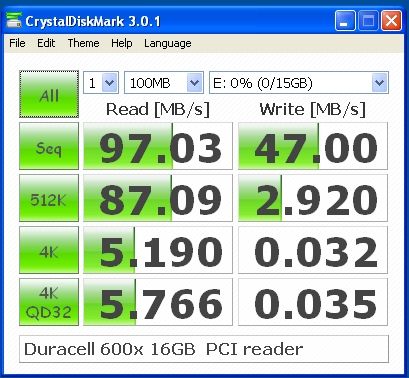409x378 pixels.
Task: Open the Help menu
Action: [x=122, y=43]
